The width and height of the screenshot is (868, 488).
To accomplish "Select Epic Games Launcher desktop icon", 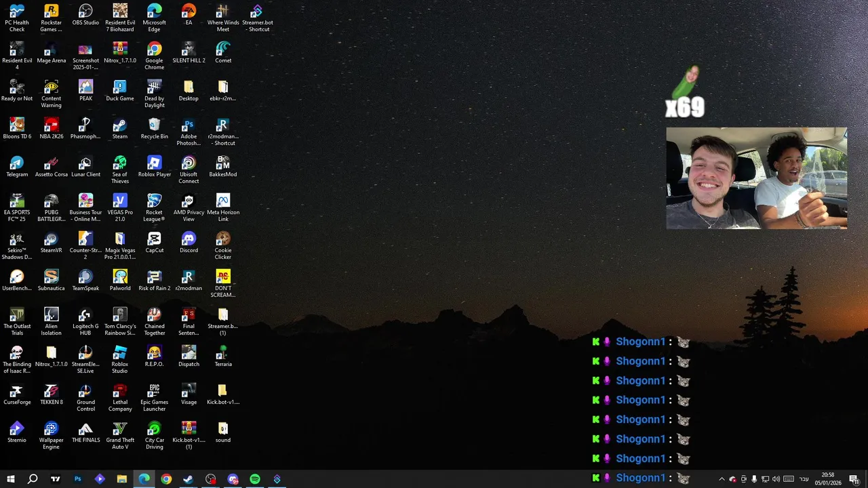I will (154, 397).
